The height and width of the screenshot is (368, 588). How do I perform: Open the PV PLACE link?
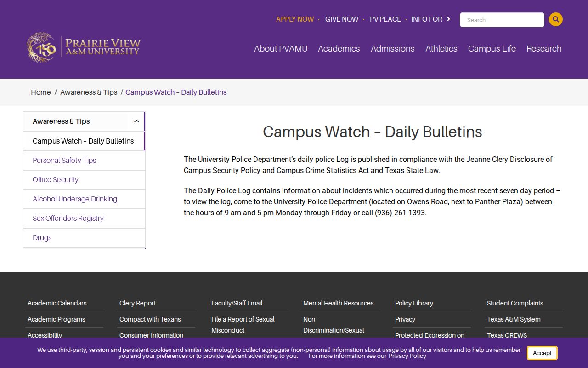[x=385, y=19]
